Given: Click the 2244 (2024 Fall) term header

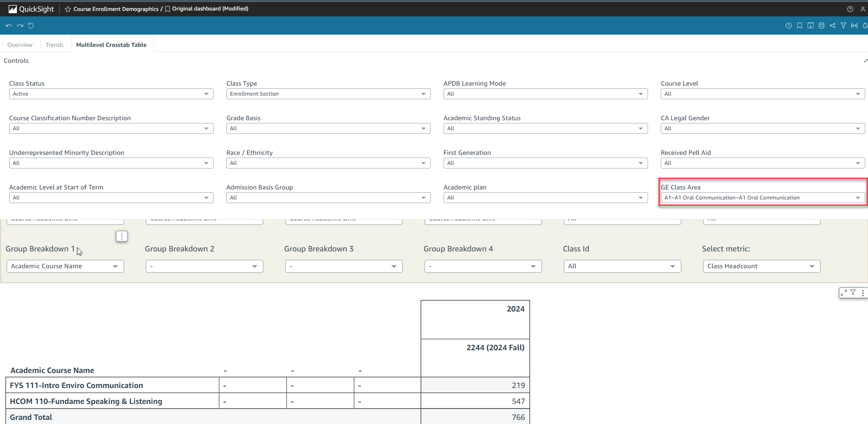Looking at the screenshot, I should (x=475, y=358).
